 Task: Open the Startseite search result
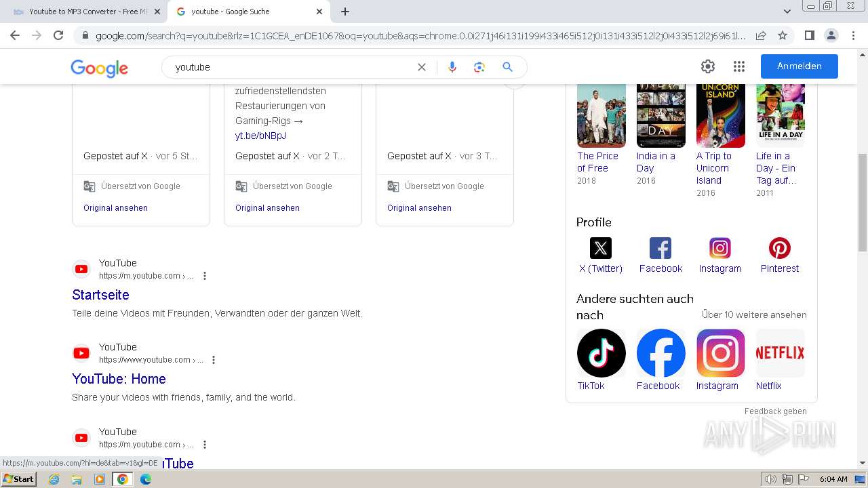[100, 295]
